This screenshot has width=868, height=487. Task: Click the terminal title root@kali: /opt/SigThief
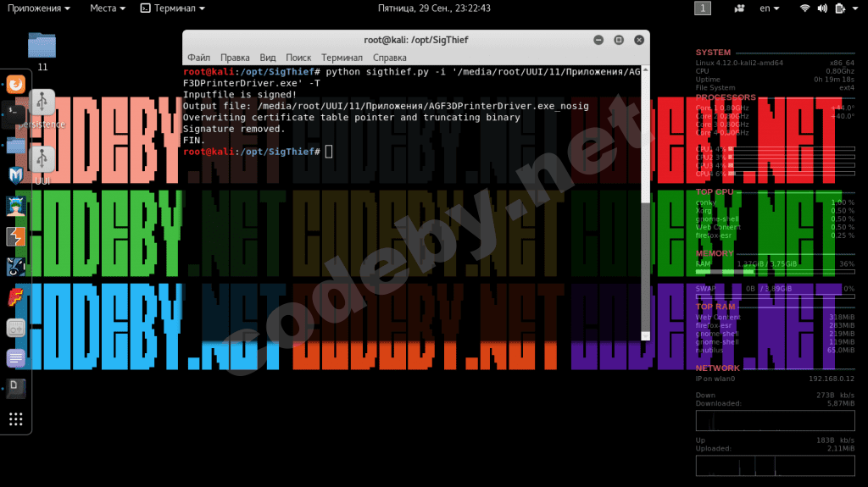pos(415,40)
